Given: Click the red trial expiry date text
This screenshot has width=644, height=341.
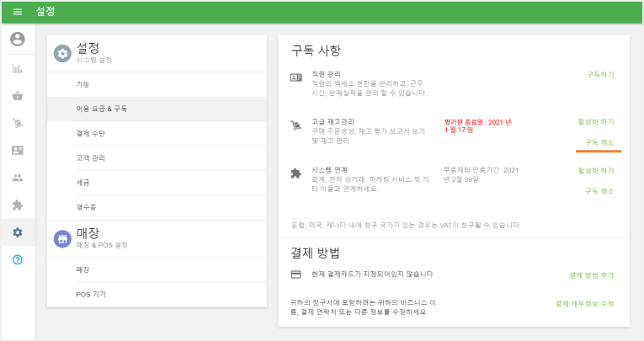Looking at the screenshot, I should coord(477,125).
